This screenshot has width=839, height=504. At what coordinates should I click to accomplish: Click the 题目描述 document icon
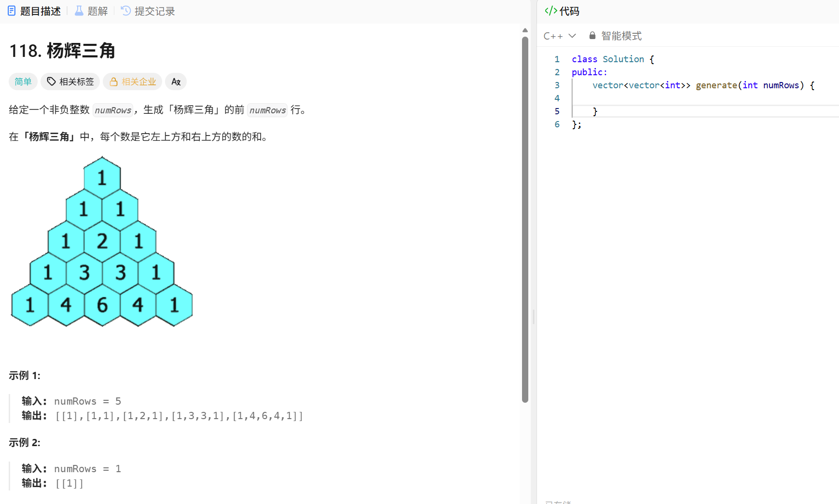12,11
